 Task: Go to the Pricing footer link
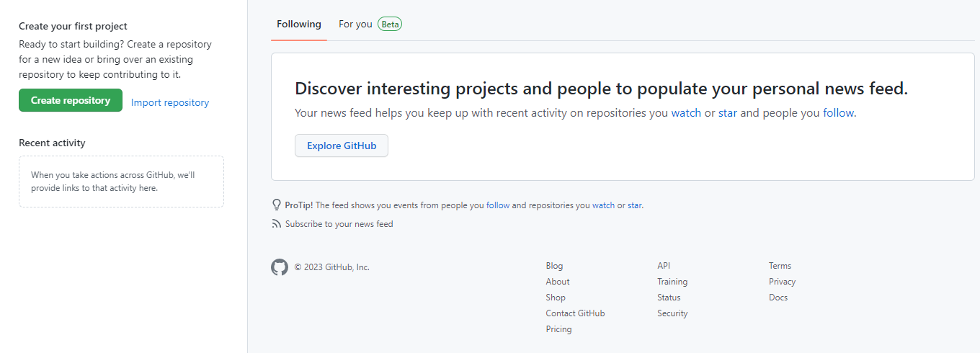point(558,329)
